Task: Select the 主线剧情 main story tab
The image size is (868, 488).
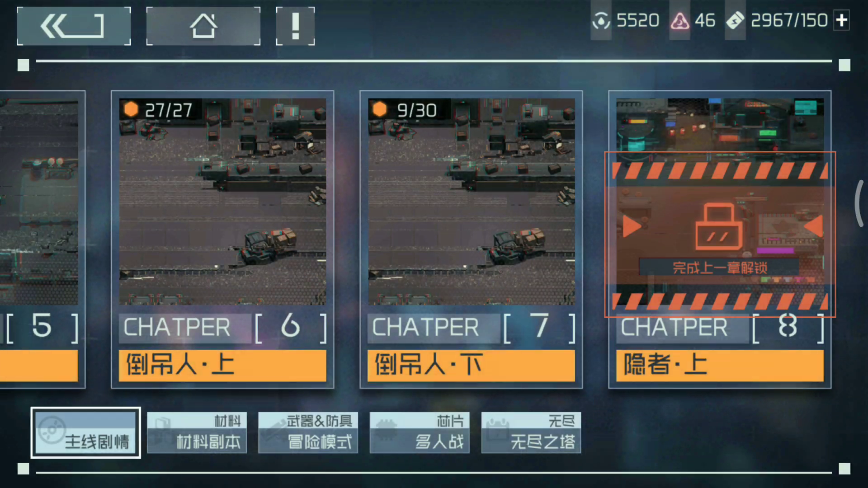Action: (85, 432)
